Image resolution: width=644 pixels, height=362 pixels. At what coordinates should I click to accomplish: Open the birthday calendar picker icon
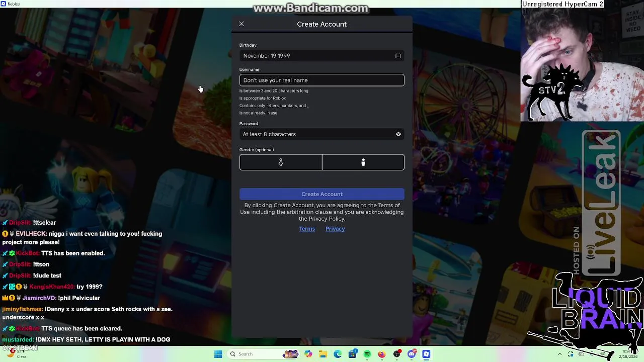pyautogui.click(x=398, y=56)
